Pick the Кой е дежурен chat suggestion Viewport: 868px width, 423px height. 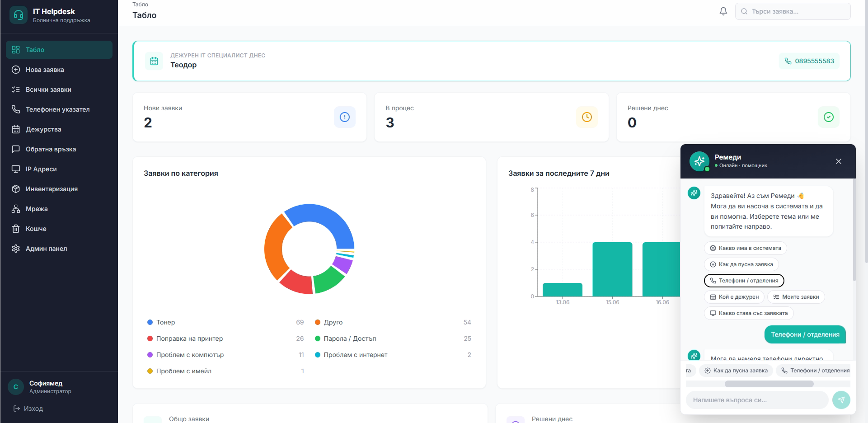[x=734, y=297]
